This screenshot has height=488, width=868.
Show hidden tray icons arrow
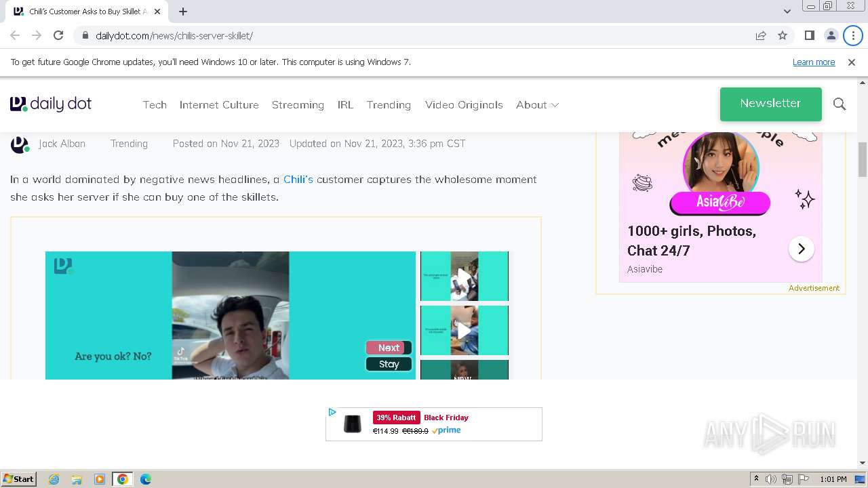[x=756, y=479]
